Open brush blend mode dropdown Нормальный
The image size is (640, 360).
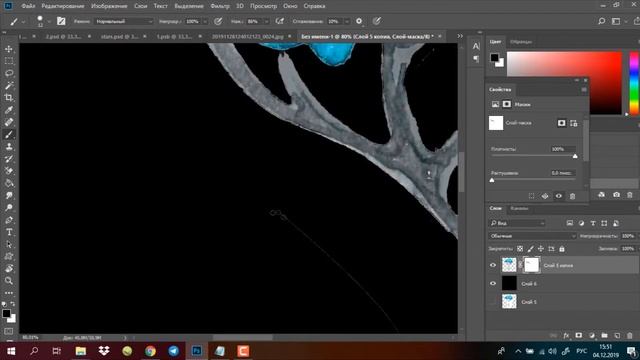(x=124, y=21)
